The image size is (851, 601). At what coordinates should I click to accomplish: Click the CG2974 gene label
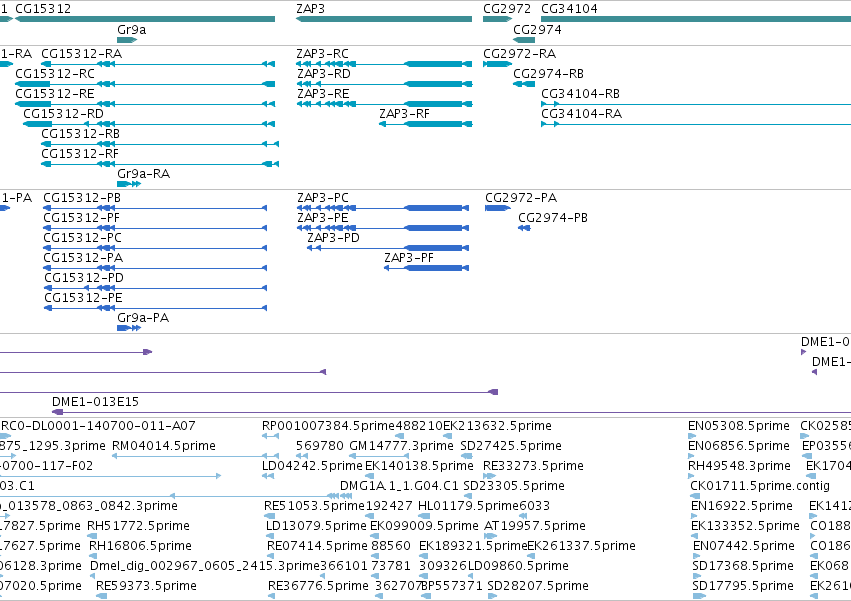537,30
